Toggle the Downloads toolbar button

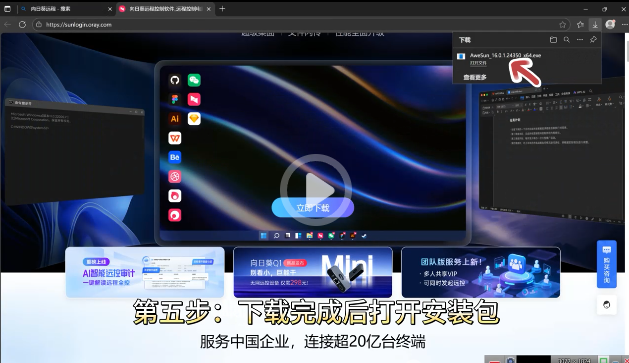[595, 24]
